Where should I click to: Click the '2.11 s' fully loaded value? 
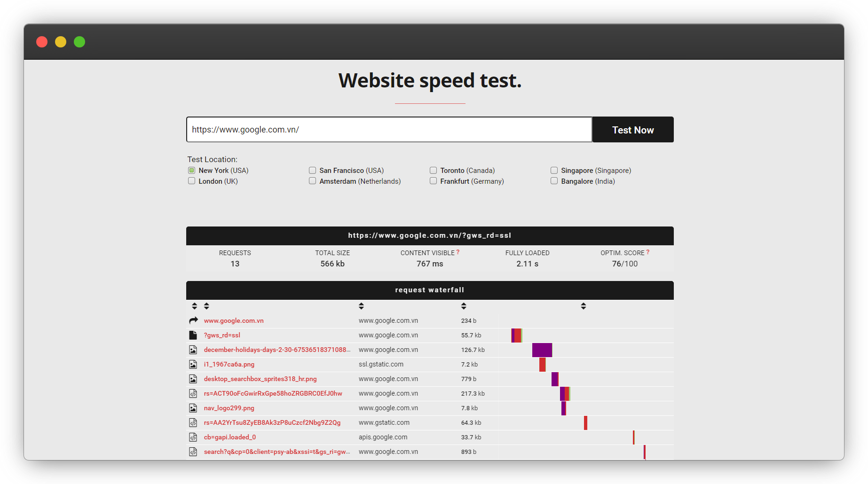tap(527, 264)
